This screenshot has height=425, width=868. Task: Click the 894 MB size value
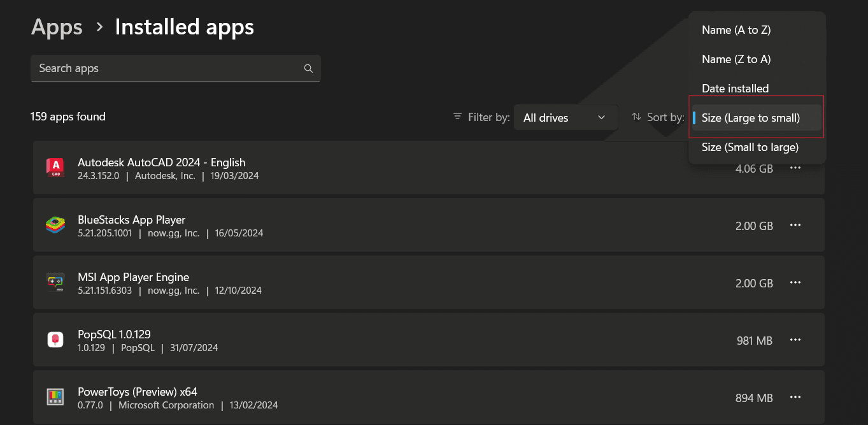pyautogui.click(x=754, y=398)
